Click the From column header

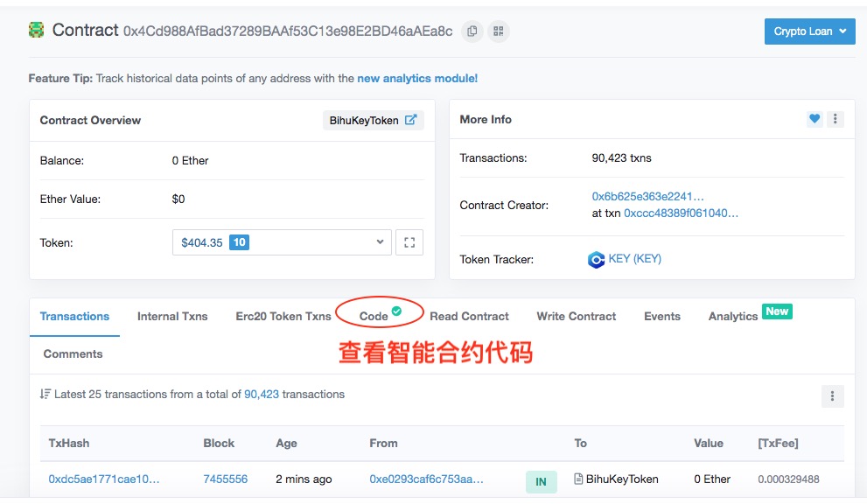[x=383, y=443]
